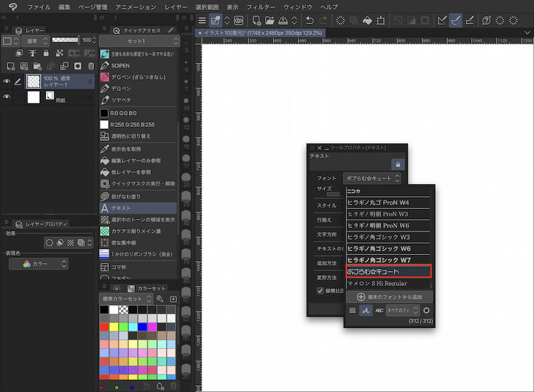Click 端末のフォントから追加 button
The height and width of the screenshot is (392, 534).
pos(390,297)
